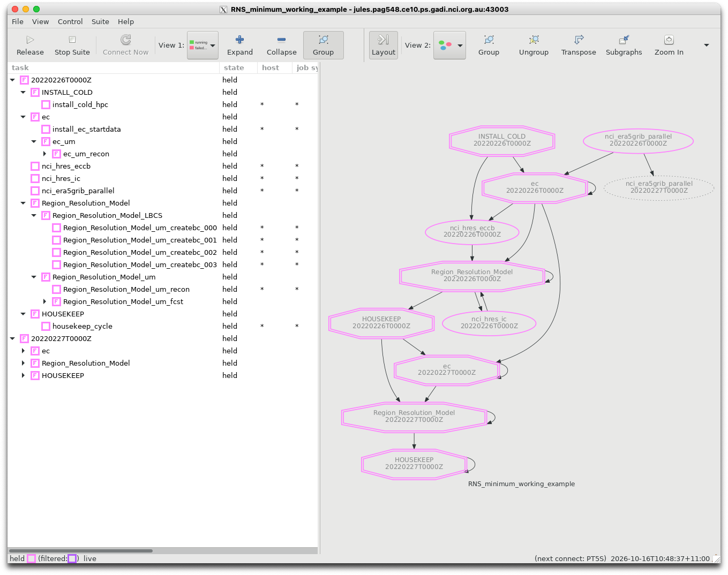Transpose the graph layout
This screenshot has width=728, height=575.
click(x=579, y=40)
